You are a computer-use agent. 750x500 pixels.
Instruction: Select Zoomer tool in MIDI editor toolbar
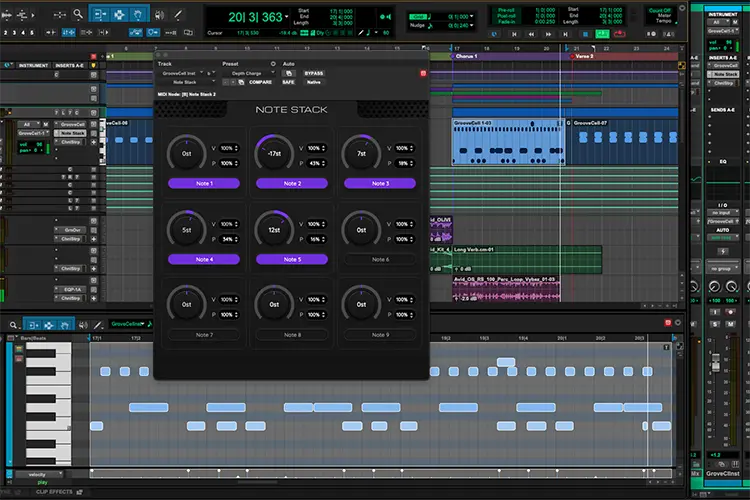[14, 325]
